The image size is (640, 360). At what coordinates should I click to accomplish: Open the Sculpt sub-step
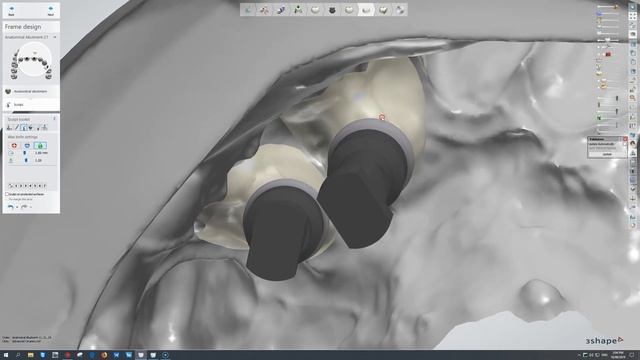(x=31, y=104)
